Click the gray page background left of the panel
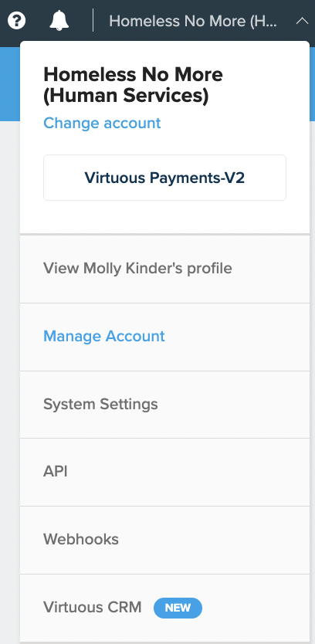The width and height of the screenshot is (315, 644). click(x=10, y=370)
